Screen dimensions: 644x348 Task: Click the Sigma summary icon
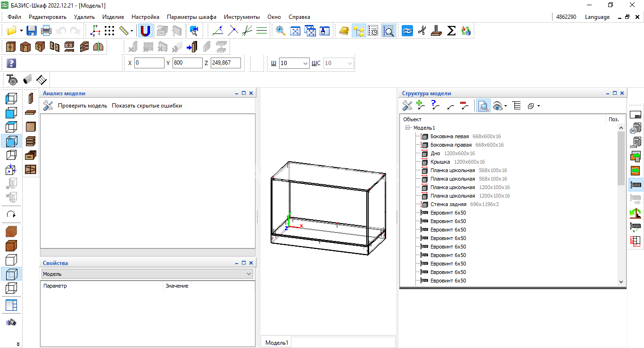[x=451, y=31]
